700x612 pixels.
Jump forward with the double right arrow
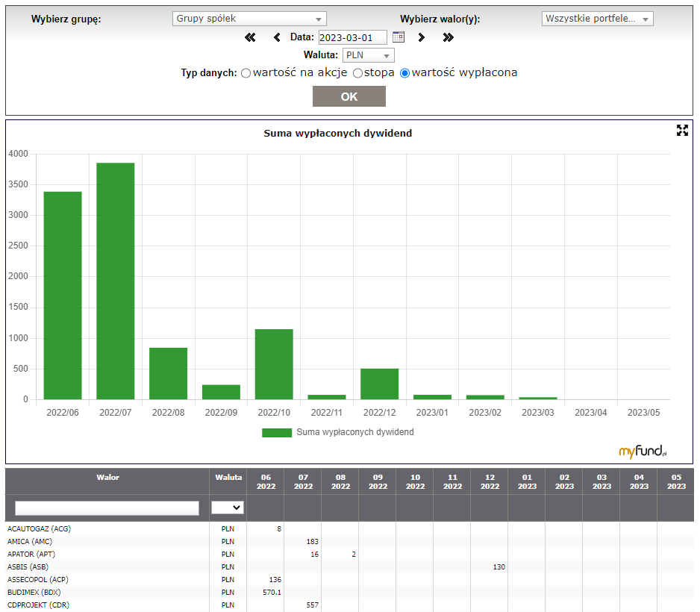tap(449, 37)
